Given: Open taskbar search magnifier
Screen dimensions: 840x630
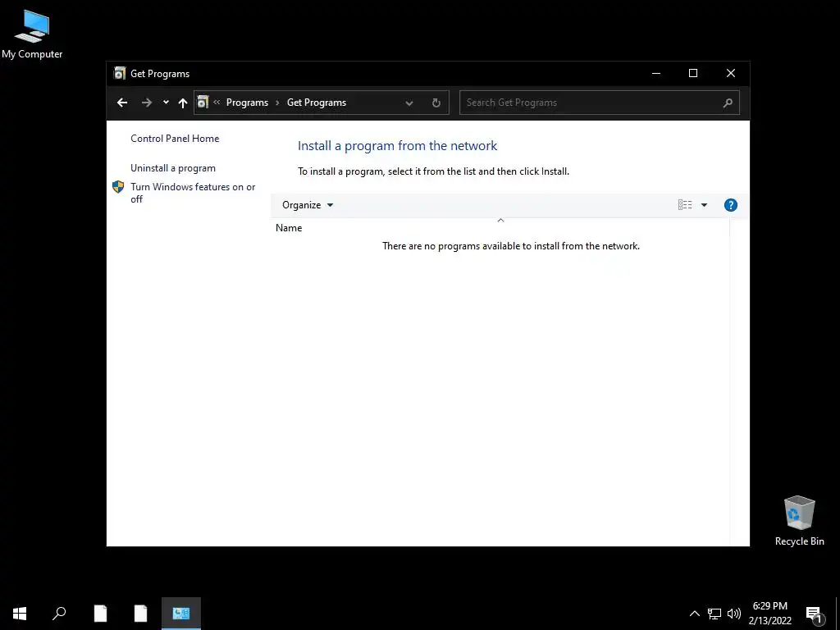Looking at the screenshot, I should 59,614.
